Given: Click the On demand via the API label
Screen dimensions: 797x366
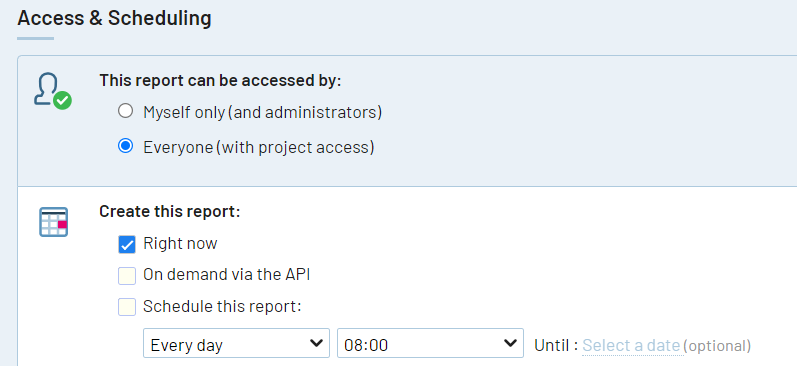Looking at the screenshot, I should 227,275.
